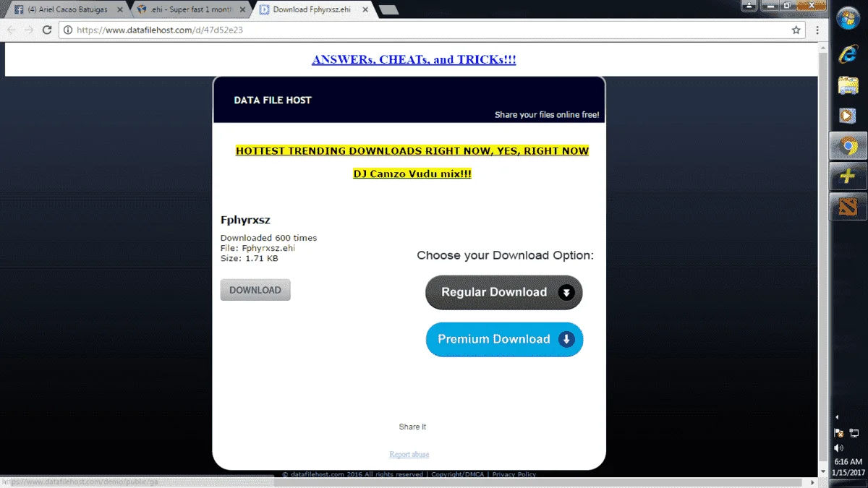Close the Download Fphyrxsz.ehi tab
This screenshot has height=488, width=868.
364,9
